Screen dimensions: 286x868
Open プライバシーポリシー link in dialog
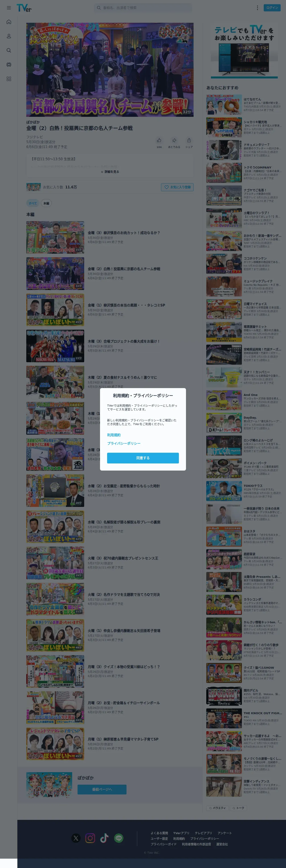pyautogui.click(x=124, y=443)
